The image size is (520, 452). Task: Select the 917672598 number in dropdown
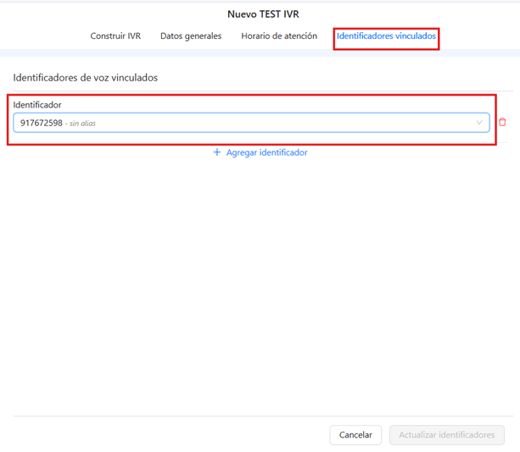41,123
